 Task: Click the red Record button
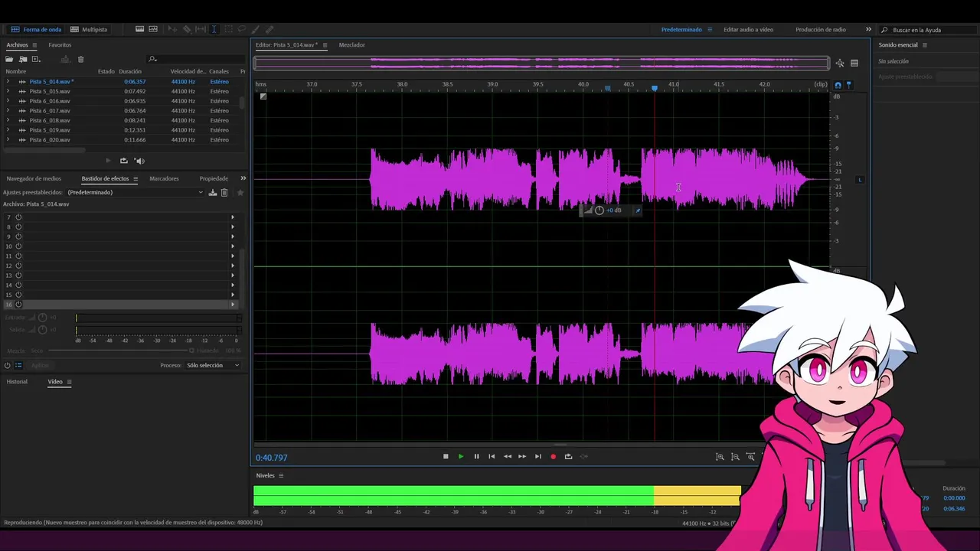pos(553,457)
